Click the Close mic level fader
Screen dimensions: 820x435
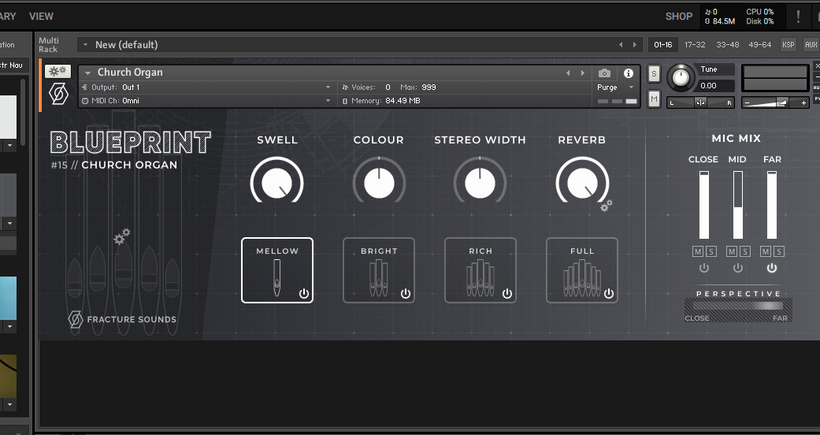click(x=704, y=205)
